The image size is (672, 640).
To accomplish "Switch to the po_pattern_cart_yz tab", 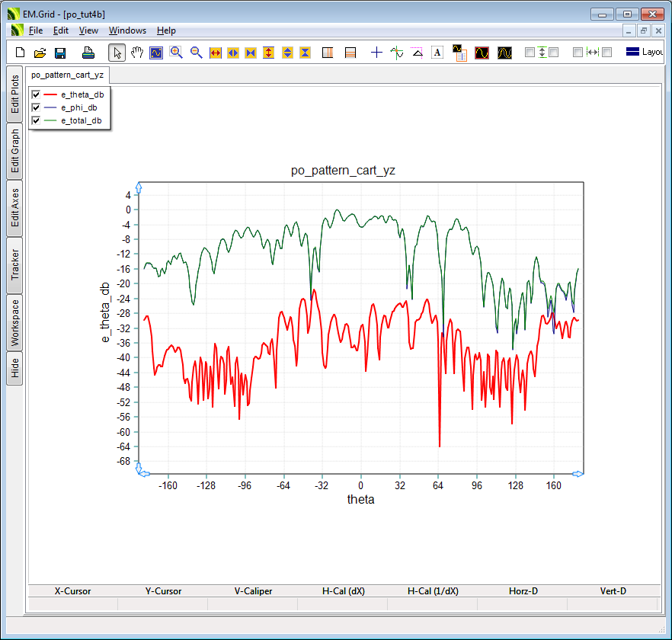I will click(67, 75).
